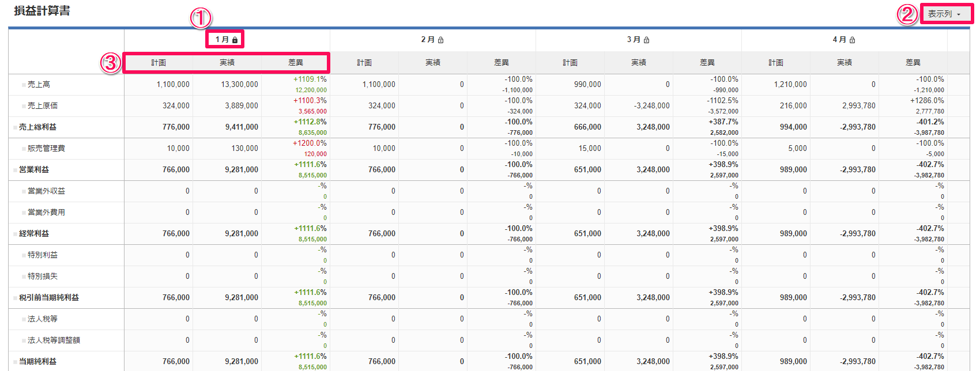Viewport: 980px width, 371px height.
Task: Select the 特別損失 row label
Action: pos(43,277)
